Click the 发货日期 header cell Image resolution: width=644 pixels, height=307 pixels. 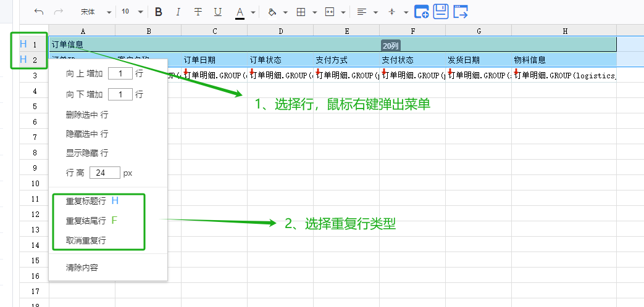click(479, 60)
